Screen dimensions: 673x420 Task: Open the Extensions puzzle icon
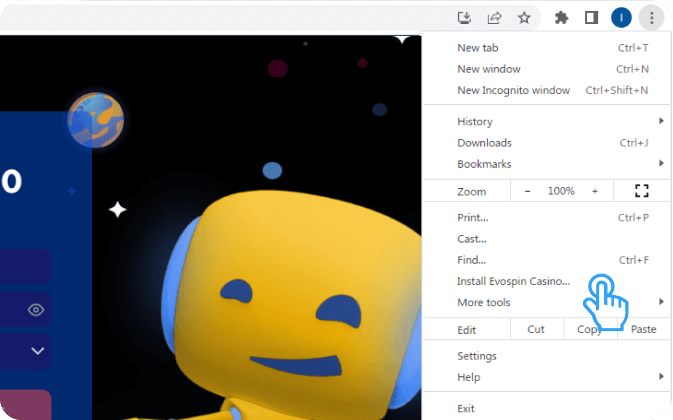(x=561, y=17)
